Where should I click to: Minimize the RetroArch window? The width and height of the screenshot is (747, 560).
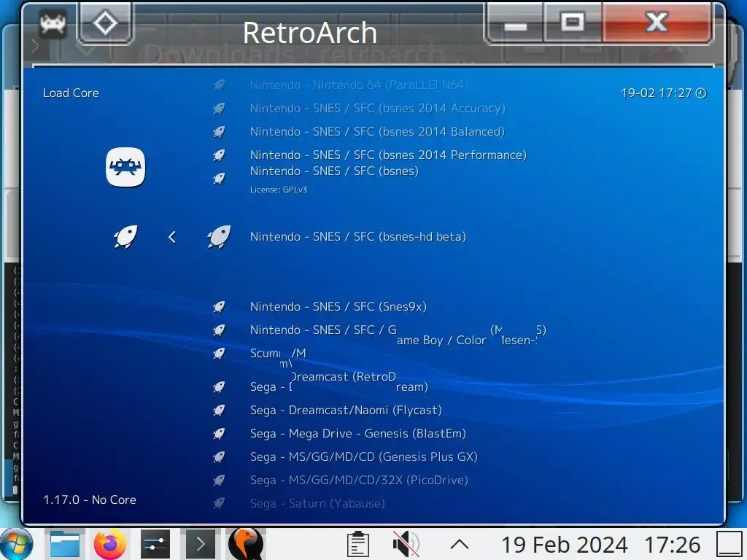tap(515, 23)
